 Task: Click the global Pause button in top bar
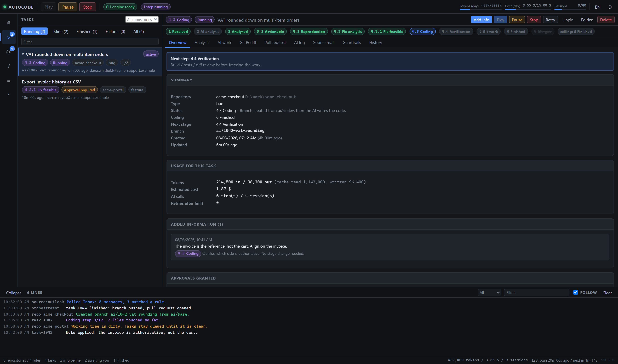pos(68,7)
